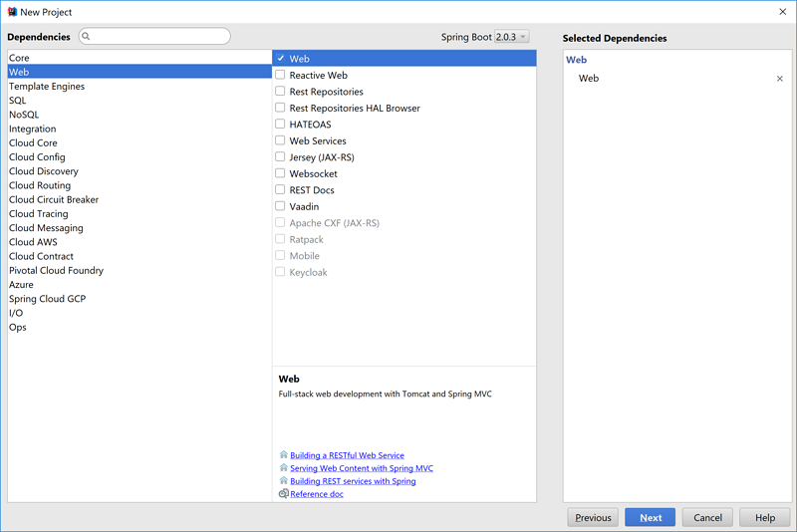Click the Web group header in Selected Dependencies
Screen dimensions: 797x532
coord(577,60)
